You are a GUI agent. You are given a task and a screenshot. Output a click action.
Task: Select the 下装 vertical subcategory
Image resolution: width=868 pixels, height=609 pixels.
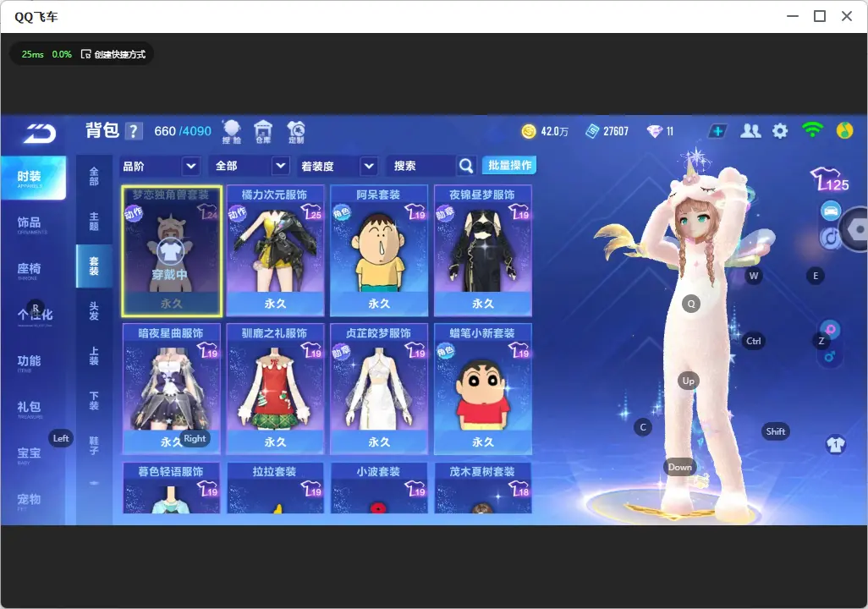(94, 400)
